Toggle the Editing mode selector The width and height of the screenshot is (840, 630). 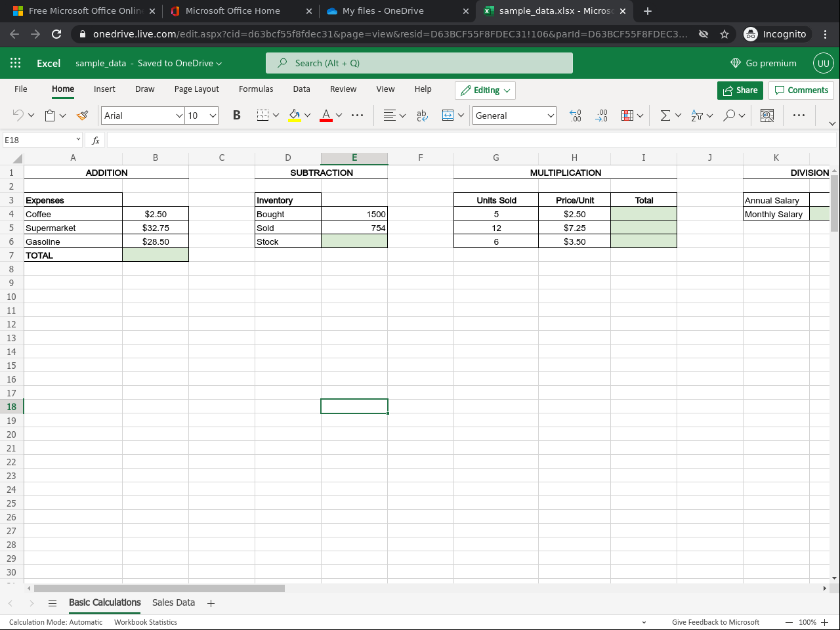click(485, 90)
